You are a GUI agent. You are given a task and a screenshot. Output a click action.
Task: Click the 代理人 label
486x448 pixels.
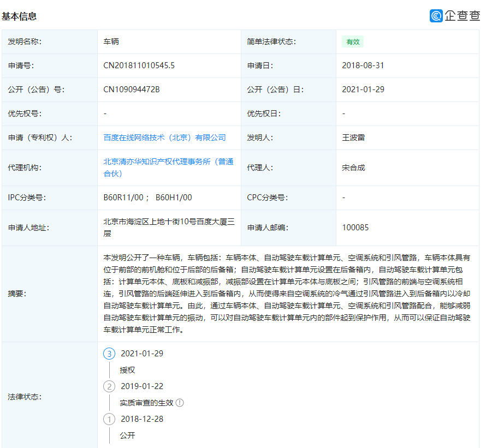(x=260, y=168)
